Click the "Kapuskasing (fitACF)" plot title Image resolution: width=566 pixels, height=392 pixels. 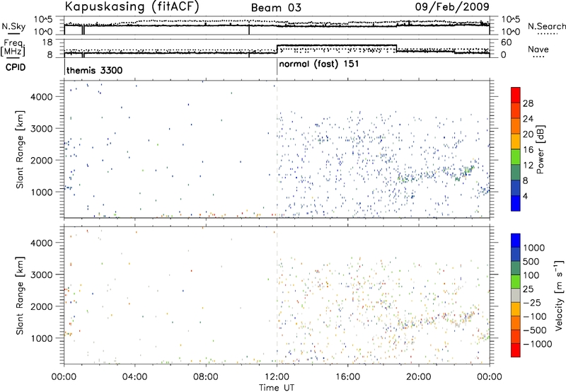132,6
